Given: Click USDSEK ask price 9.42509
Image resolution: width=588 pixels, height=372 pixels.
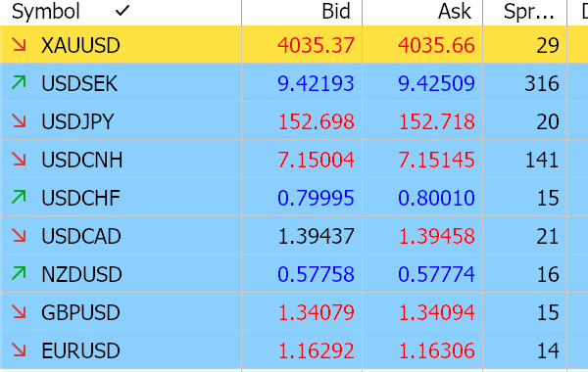Looking at the screenshot, I should tap(436, 83).
